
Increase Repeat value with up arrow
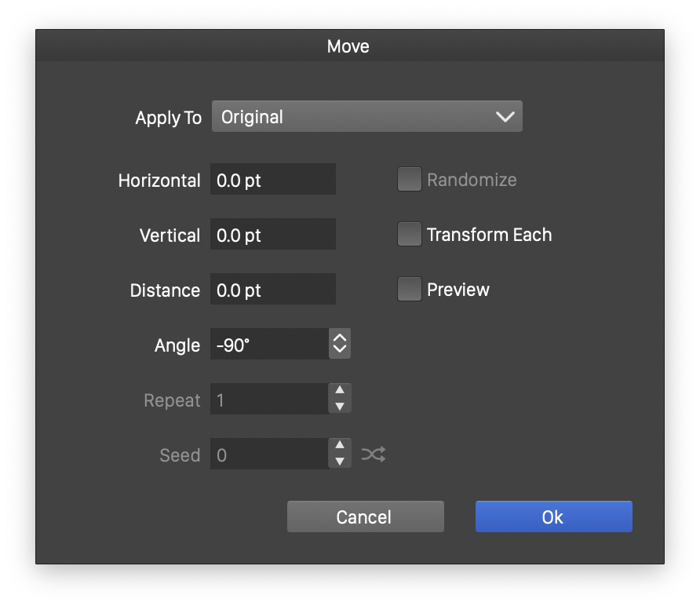click(x=340, y=390)
